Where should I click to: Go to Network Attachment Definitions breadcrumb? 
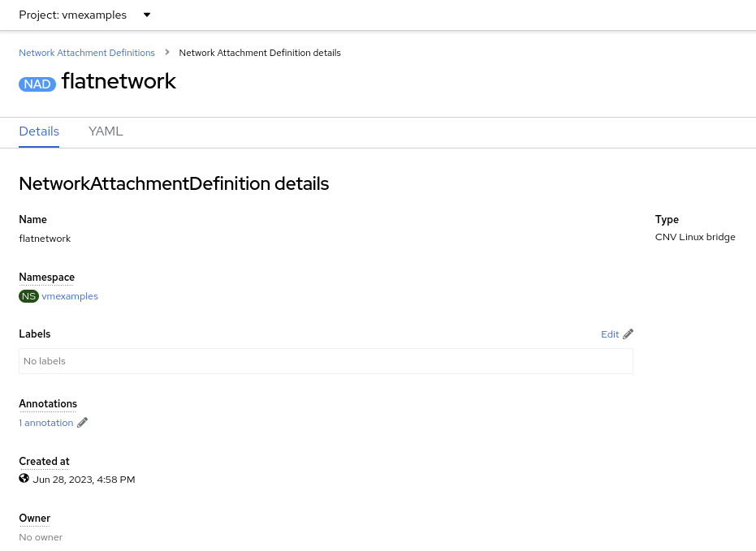[x=87, y=53]
